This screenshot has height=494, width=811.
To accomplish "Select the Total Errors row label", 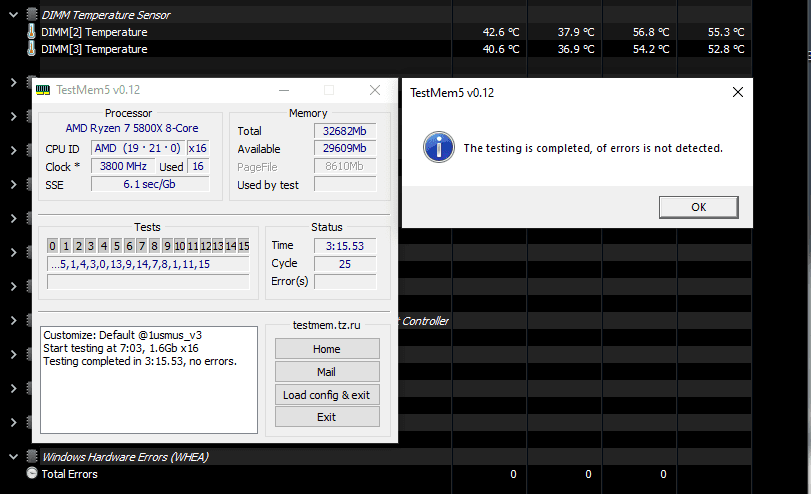I will click(69, 474).
